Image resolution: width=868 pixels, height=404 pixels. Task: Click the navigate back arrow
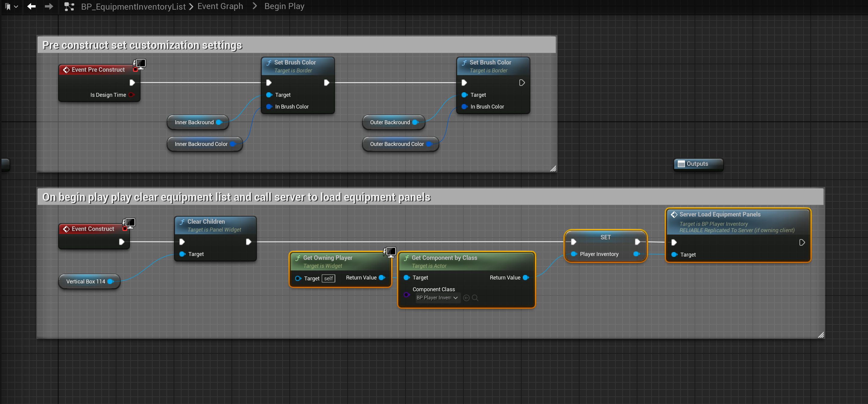[x=31, y=6]
